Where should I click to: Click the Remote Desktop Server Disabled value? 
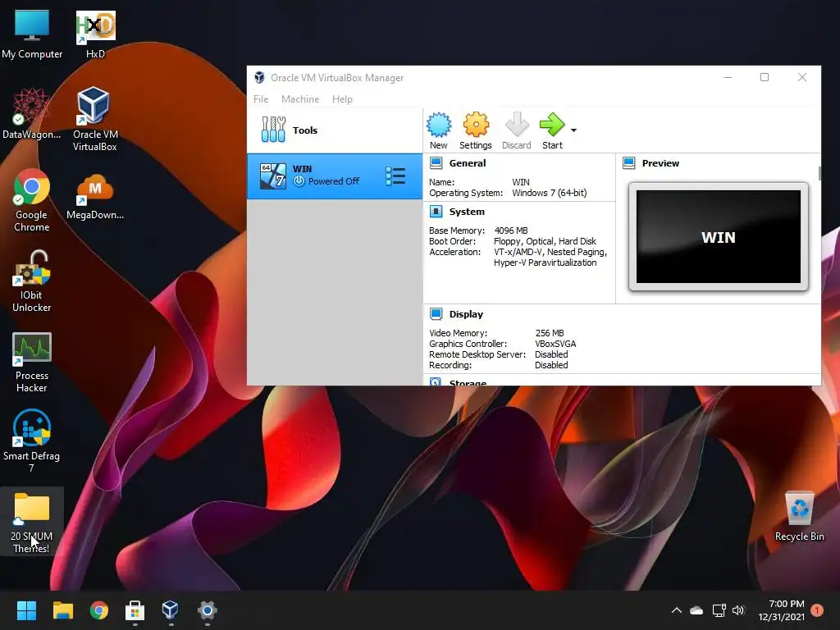(x=551, y=354)
